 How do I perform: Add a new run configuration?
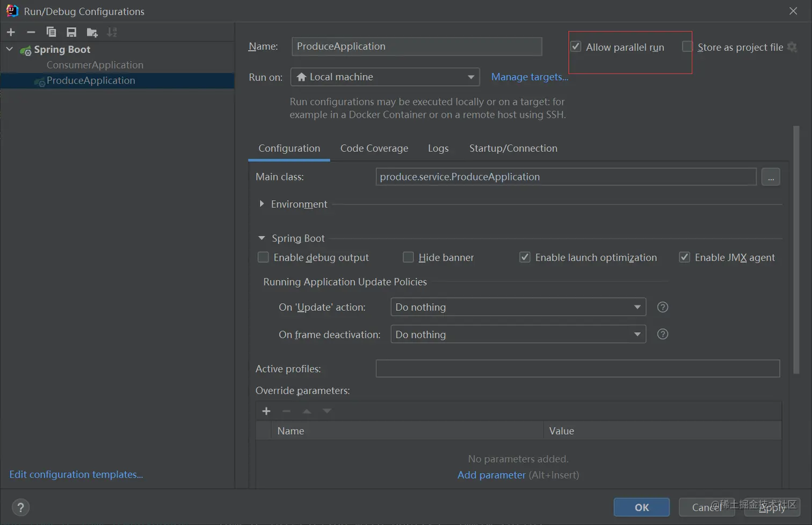point(11,32)
